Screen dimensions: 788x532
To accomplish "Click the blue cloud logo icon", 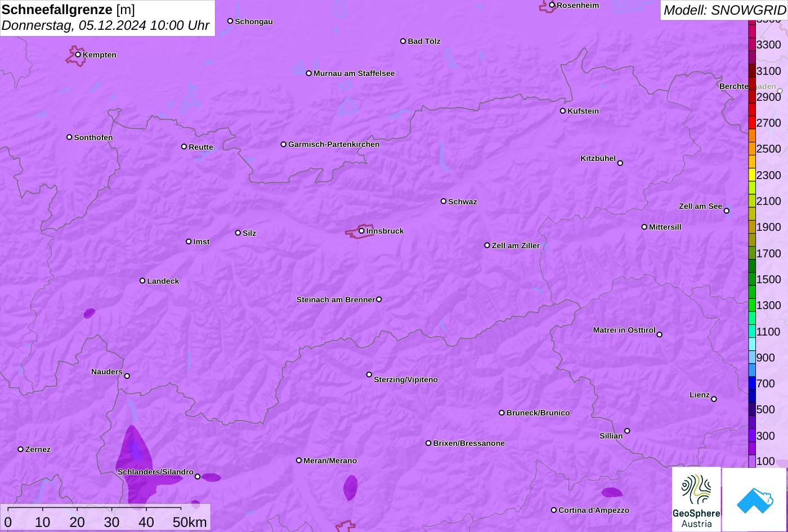I will tap(754, 500).
